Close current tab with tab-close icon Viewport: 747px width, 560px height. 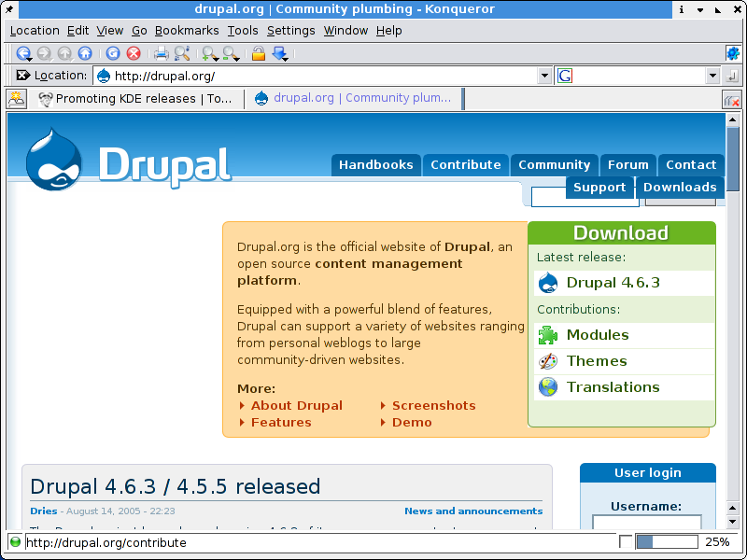click(731, 100)
